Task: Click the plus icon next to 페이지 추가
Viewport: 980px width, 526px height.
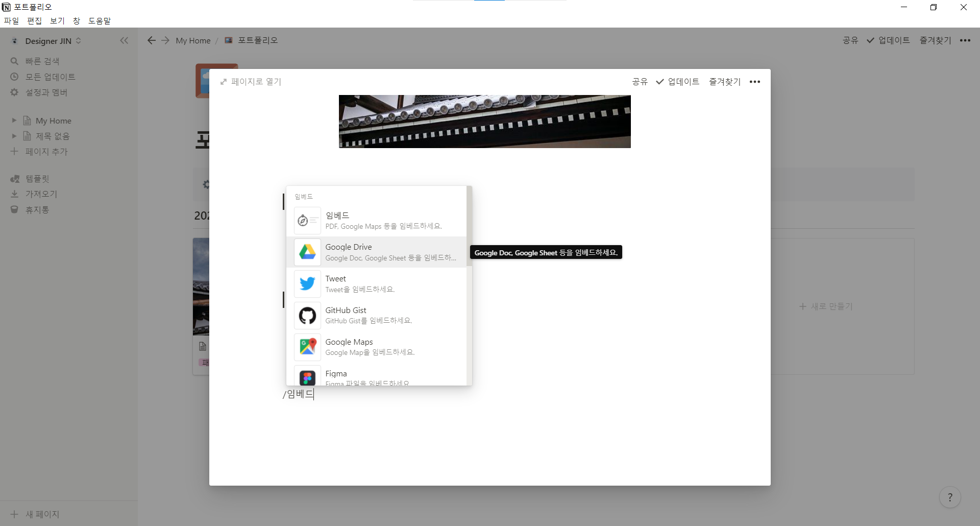Action: click(x=14, y=151)
